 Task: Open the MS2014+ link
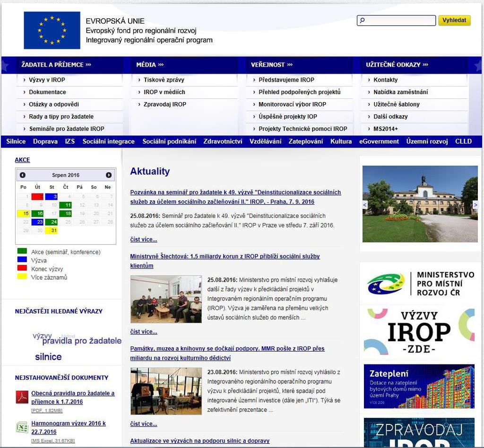tap(386, 129)
